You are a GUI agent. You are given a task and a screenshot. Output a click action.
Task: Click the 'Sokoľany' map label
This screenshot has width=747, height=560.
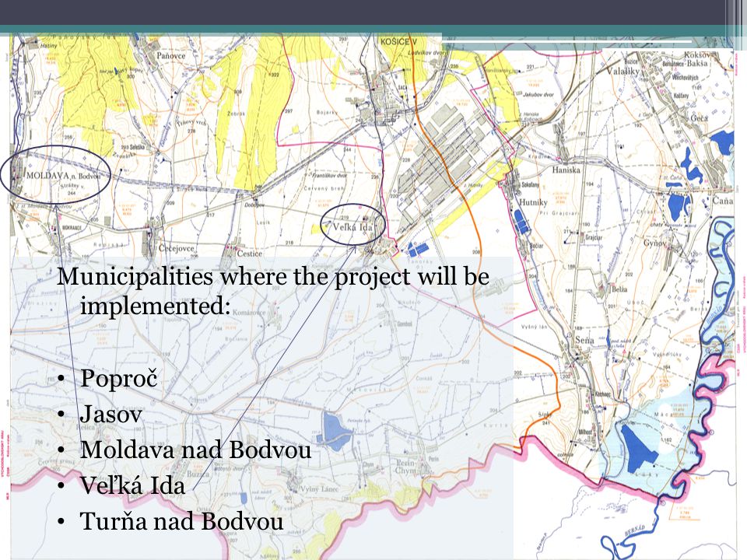530,184
